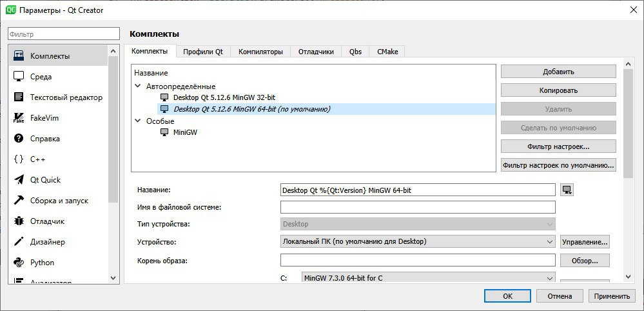Click the Название column header
The width and height of the screenshot is (644, 311).
click(x=151, y=73)
